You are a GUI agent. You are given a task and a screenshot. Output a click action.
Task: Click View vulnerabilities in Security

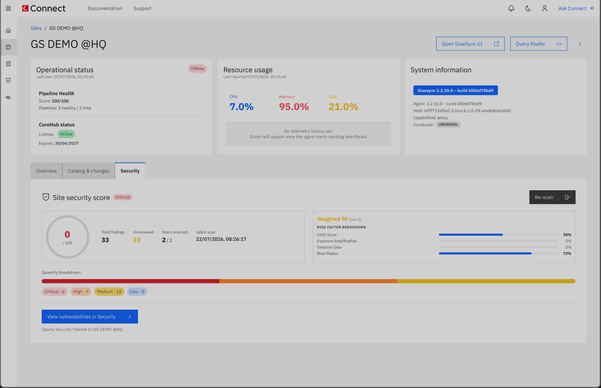click(x=90, y=316)
